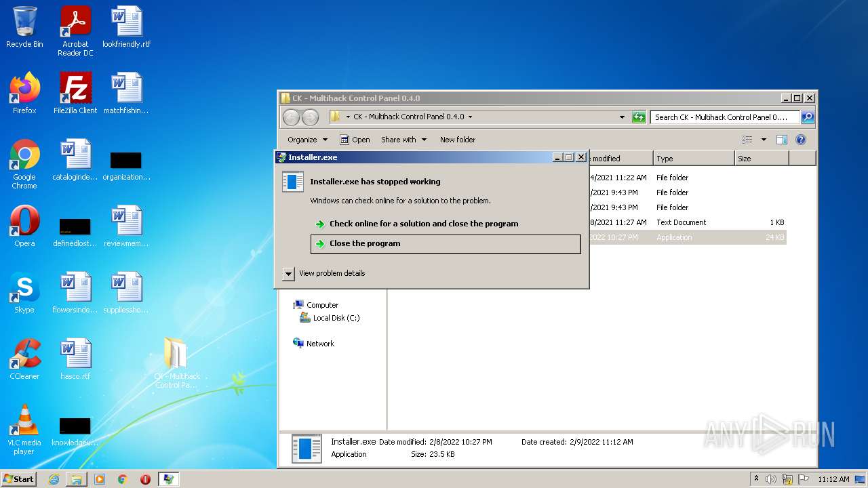Open the view options dropdown arrow

point(764,140)
